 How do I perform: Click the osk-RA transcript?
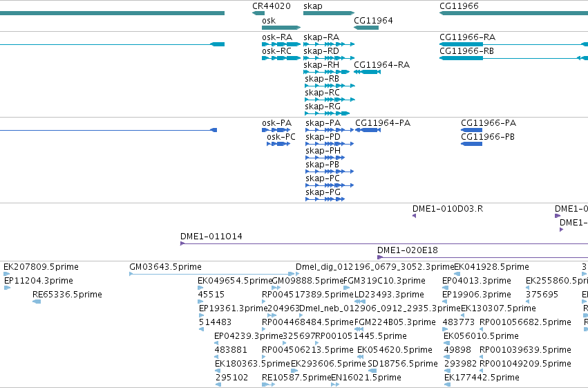click(281, 44)
